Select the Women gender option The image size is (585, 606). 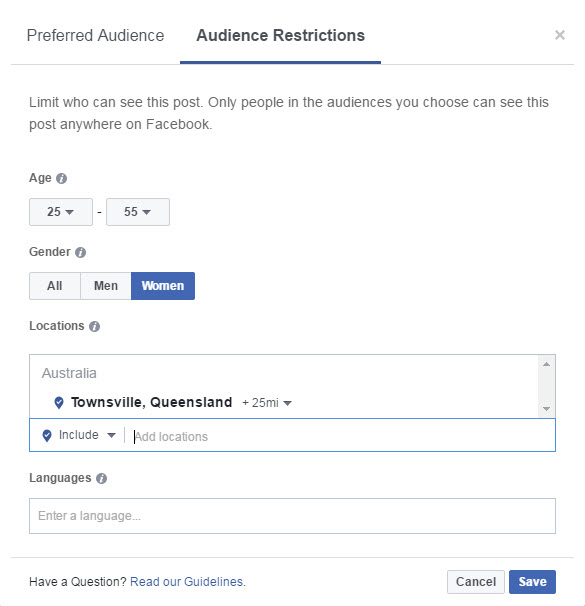pyautogui.click(x=163, y=286)
